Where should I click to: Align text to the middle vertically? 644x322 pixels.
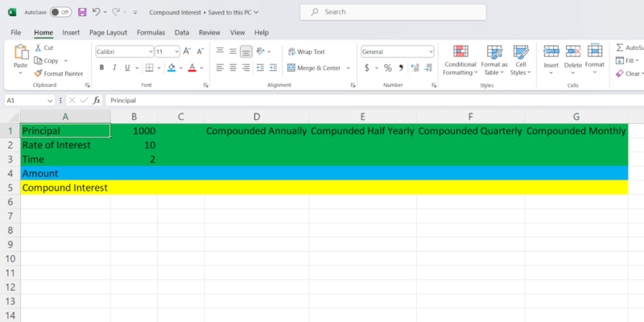tap(233, 52)
